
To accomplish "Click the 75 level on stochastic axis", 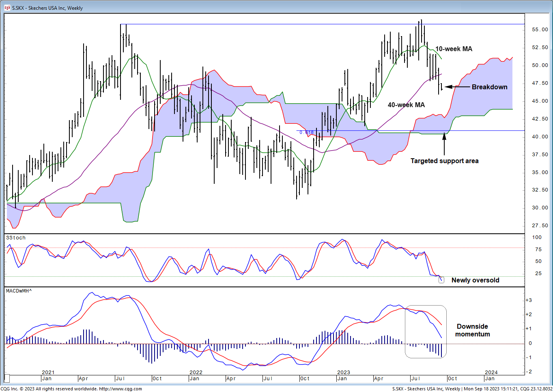I will (x=538, y=250).
